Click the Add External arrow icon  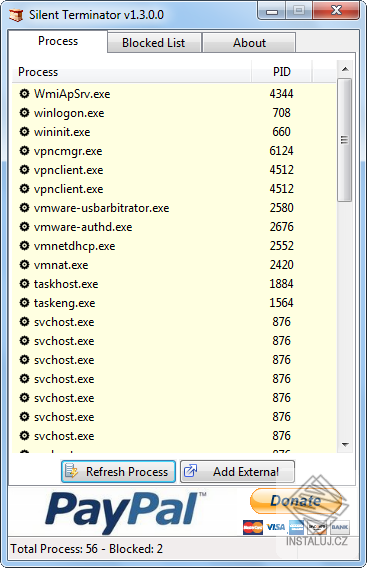[x=190, y=471]
